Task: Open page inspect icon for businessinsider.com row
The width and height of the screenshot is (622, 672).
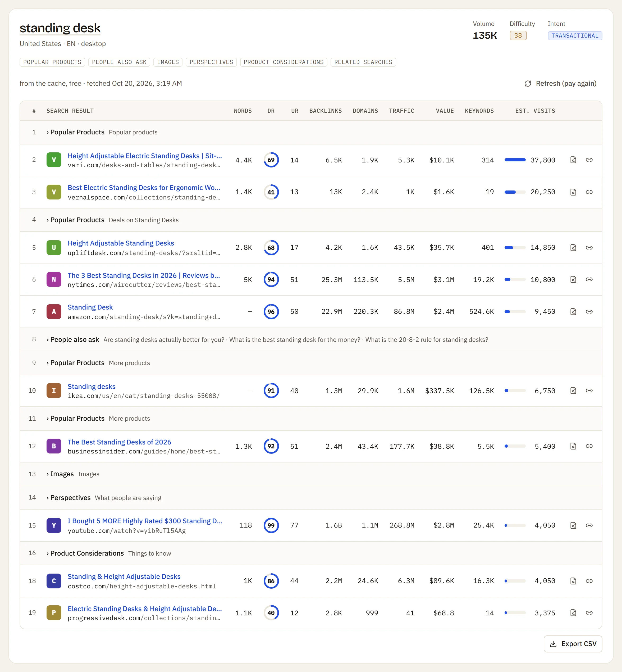Action: click(x=573, y=446)
